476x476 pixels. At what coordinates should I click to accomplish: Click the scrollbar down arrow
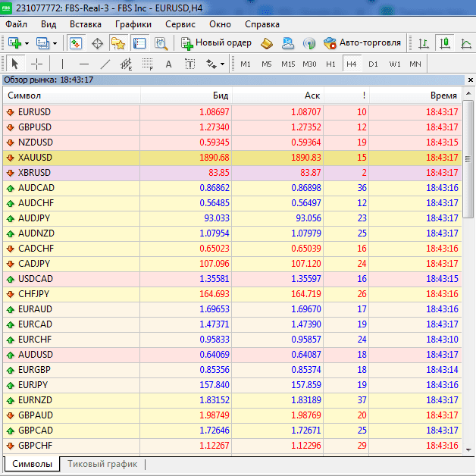468,450
